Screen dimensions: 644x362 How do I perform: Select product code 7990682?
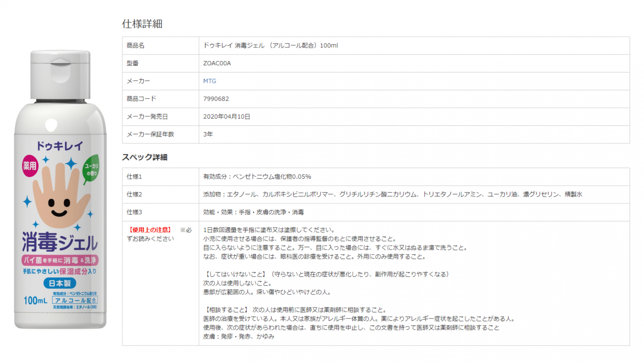[216, 99]
